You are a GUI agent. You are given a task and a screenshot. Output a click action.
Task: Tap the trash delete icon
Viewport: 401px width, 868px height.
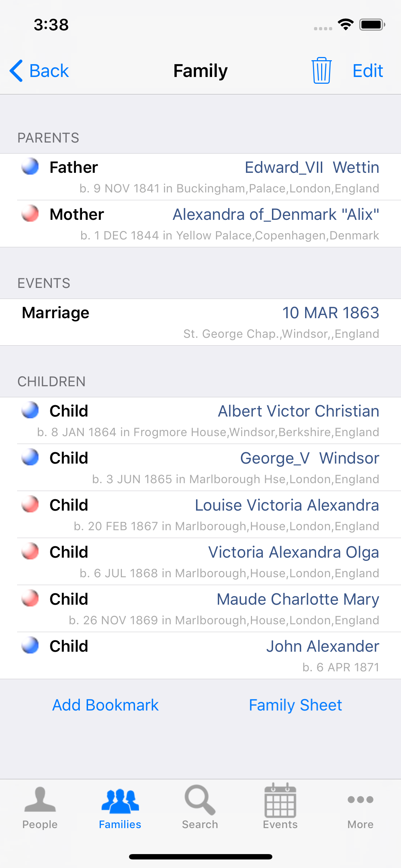(322, 71)
